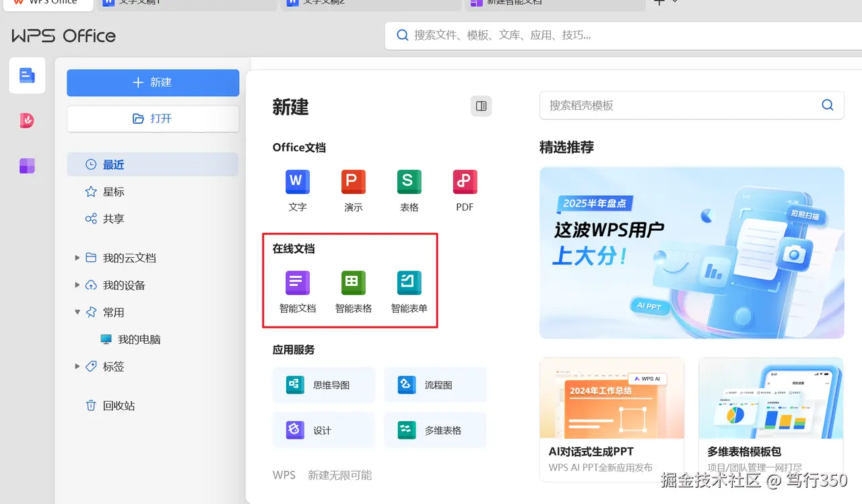The width and height of the screenshot is (862, 504).
Task: Click the 精选推荐 heading
Action: coord(566,147)
